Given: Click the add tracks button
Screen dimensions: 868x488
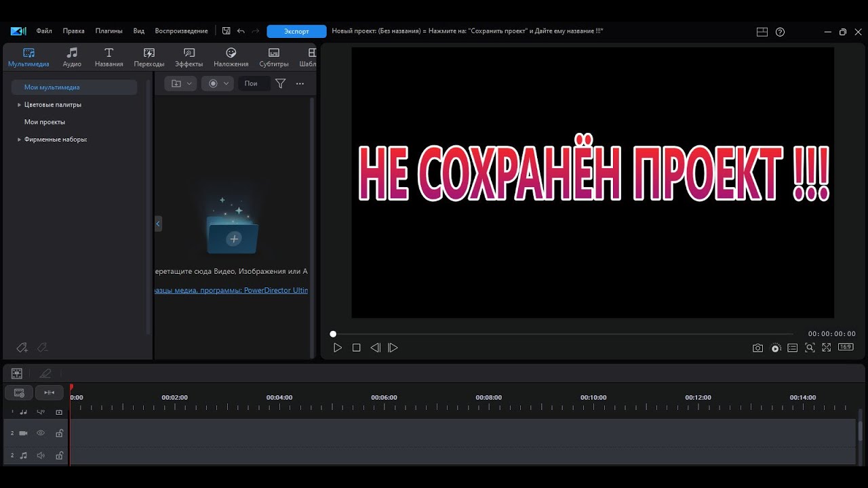Looking at the screenshot, I should pos(18,392).
